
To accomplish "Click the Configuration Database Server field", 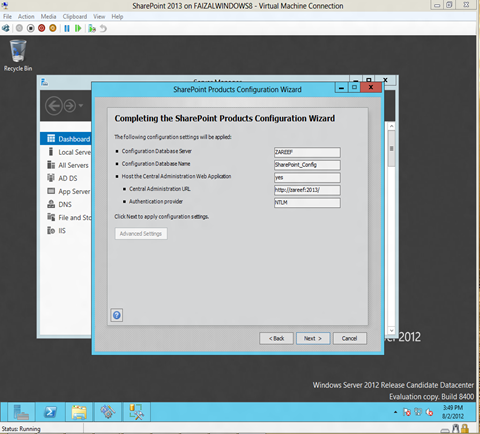I will click(307, 152).
